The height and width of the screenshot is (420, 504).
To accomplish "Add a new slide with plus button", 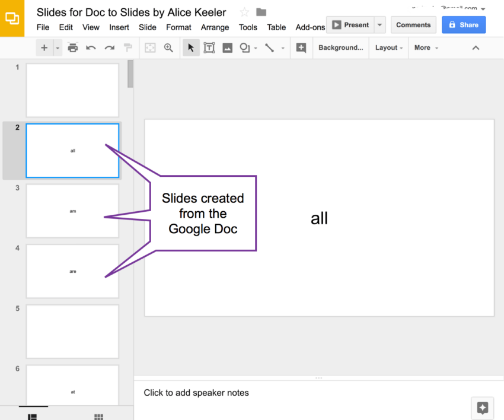I will [x=44, y=48].
